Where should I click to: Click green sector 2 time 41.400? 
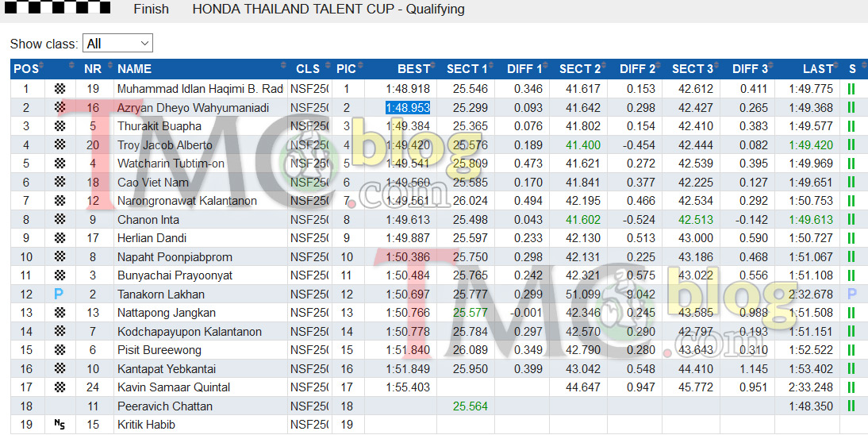point(583,145)
